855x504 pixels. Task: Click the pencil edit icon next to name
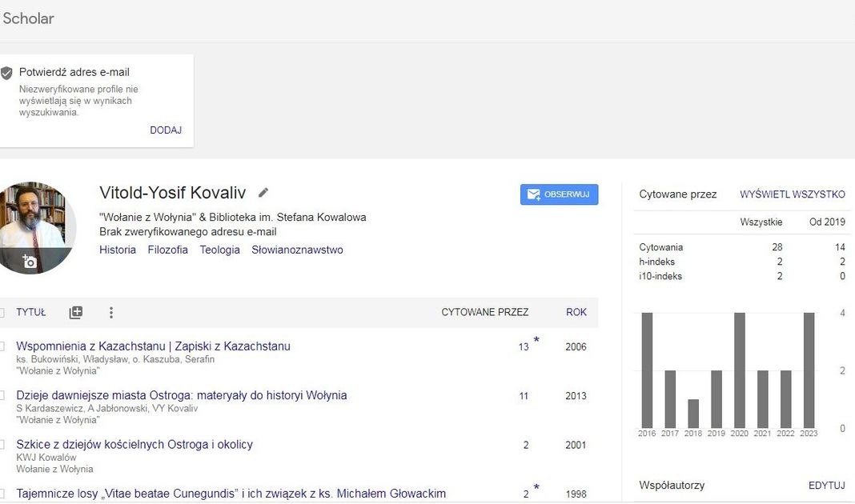263,193
